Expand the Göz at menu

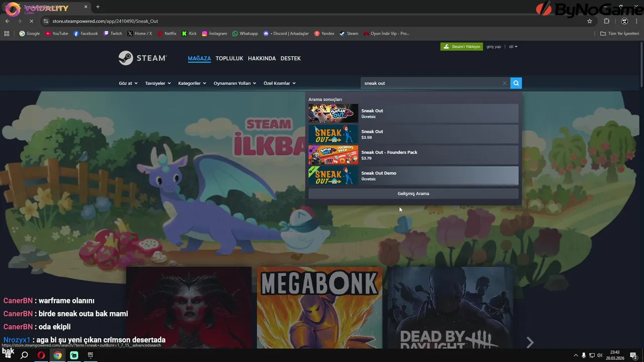tap(128, 83)
